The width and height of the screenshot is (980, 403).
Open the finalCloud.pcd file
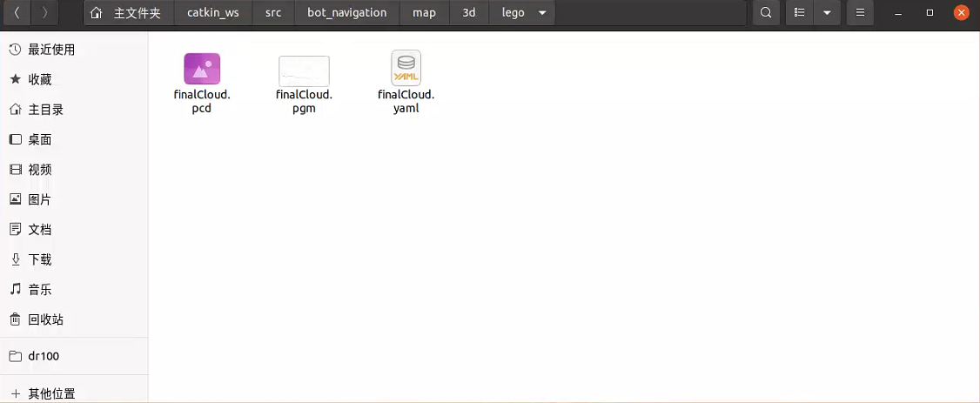(202, 70)
